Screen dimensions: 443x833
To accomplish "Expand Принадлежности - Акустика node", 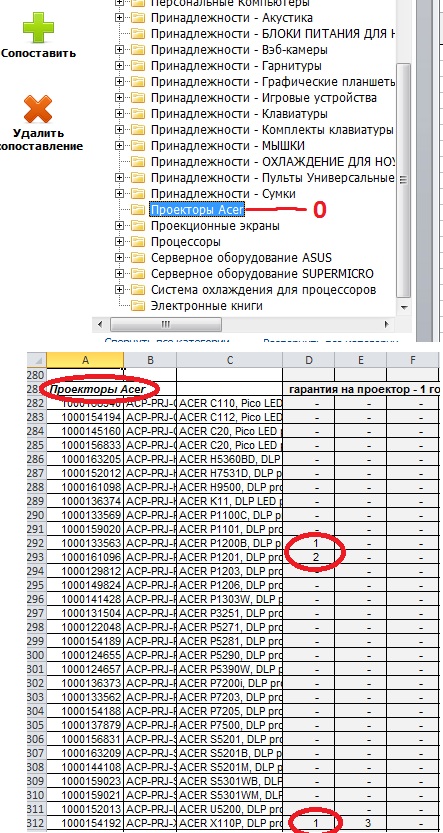I will pyautogui.click(x=120, y=18).
